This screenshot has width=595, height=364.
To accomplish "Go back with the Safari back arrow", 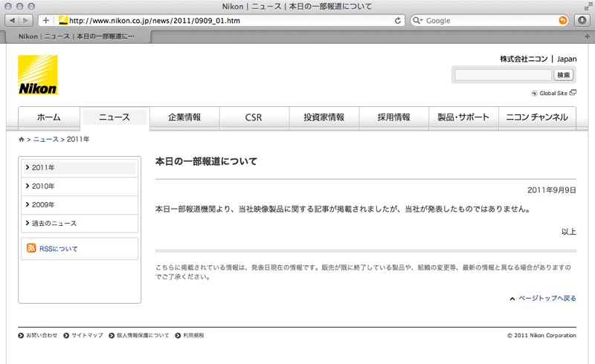I will tap(12, 21).
